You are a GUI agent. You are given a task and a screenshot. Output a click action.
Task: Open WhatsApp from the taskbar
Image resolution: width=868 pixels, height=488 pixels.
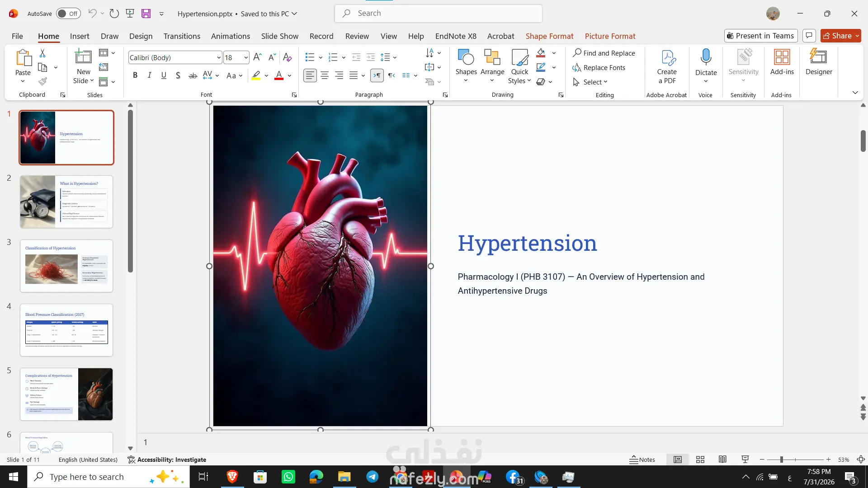(288, 477)
